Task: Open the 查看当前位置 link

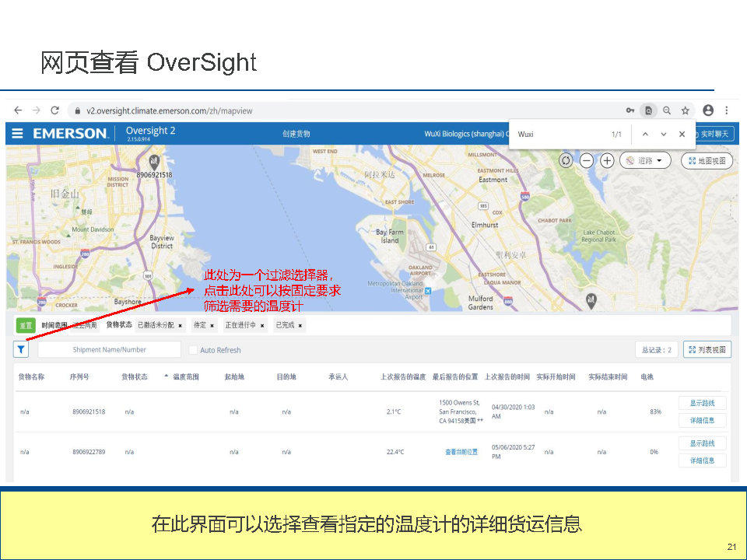Action: [x=461, y=452]
